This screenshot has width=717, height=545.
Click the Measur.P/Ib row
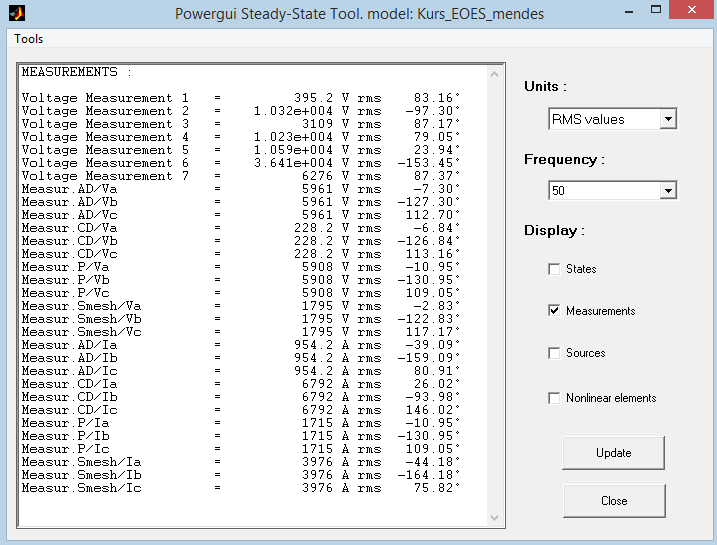(x=241, y=436)
